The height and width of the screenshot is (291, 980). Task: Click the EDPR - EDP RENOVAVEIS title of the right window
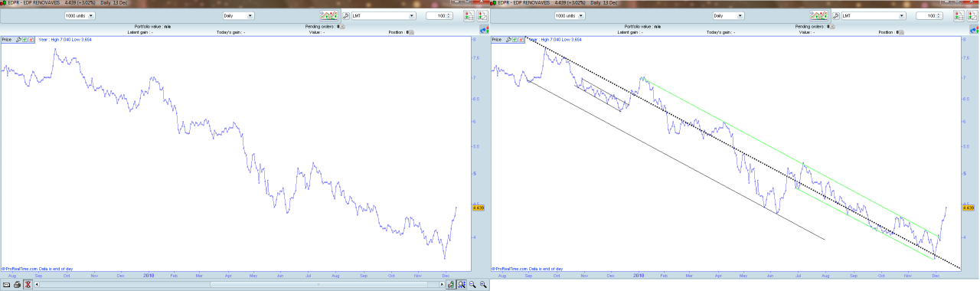[524, 3]
